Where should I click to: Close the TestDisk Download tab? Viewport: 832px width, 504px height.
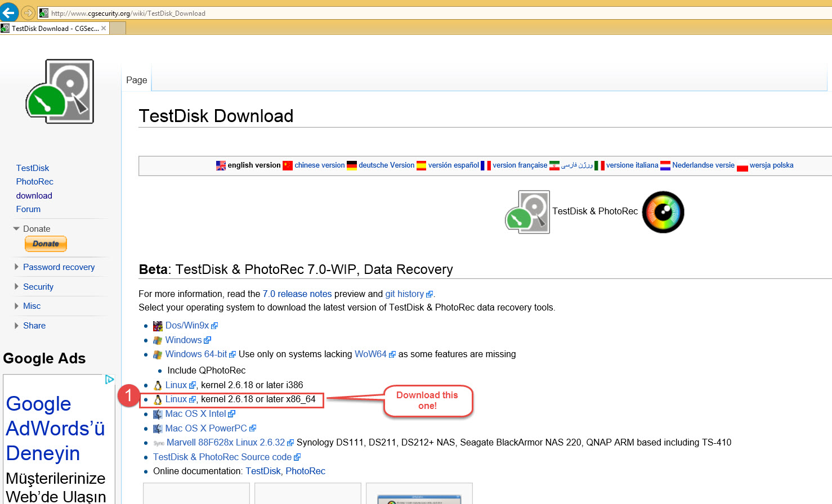(104, 28)
